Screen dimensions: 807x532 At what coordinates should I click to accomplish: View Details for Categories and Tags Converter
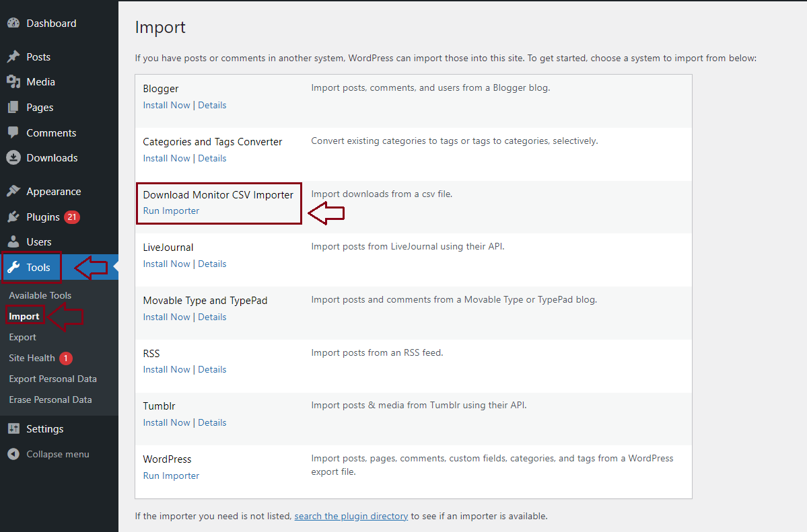(212, 158)
